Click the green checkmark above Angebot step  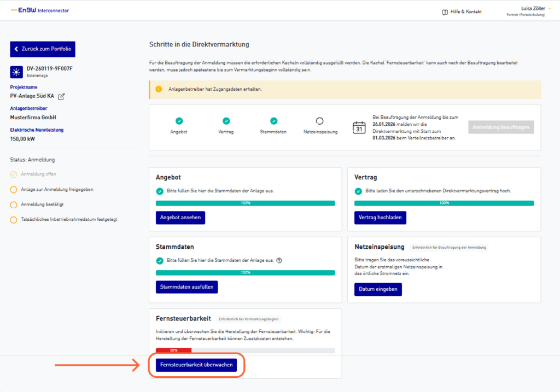pyautogui.click(x=179, y=121)
